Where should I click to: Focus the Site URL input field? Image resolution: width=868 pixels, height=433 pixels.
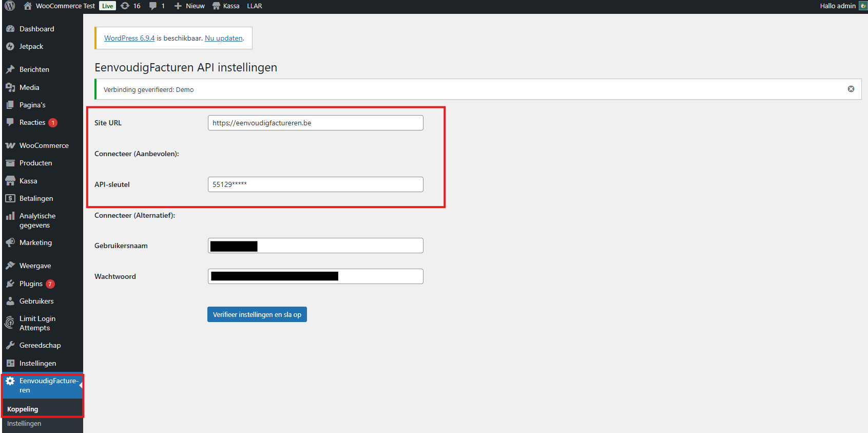tap(316, 123)
